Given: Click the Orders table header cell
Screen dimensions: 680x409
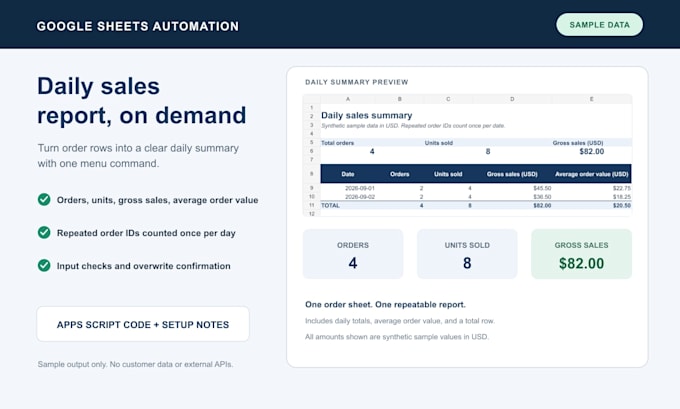Looking at the screenshot, I should pyautogui.click(x=399, y=174).
